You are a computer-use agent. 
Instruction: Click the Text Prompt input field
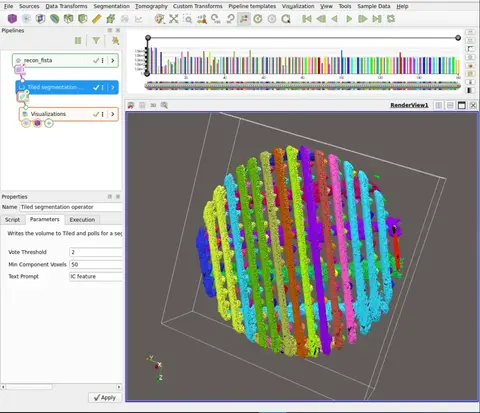(96, 277)
